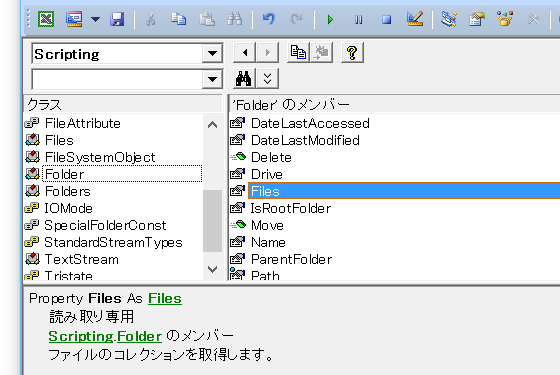Toggle Show/Hide Search Results chevron
Screen dimensions: 560x375
click(x=268, y=79)
